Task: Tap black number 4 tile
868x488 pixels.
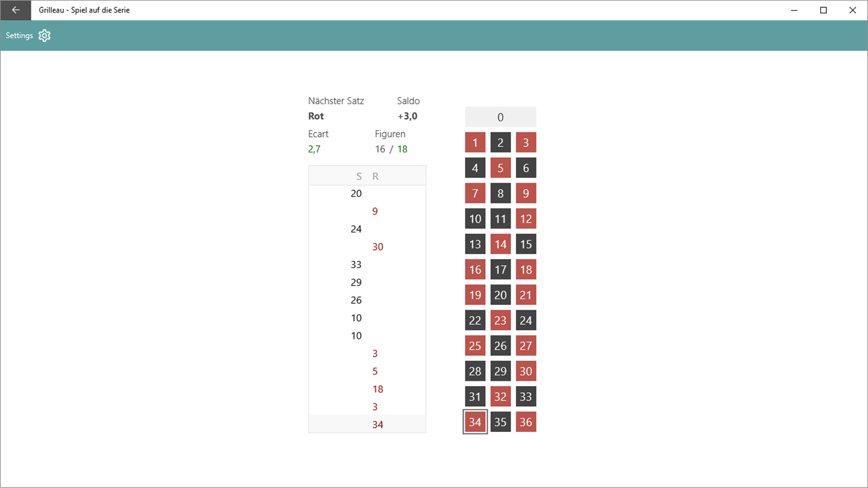Action: (x=475, y=167)
